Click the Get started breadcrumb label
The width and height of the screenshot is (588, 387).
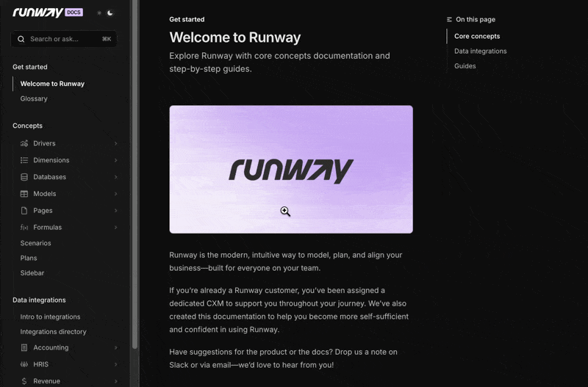pos(187,20)
